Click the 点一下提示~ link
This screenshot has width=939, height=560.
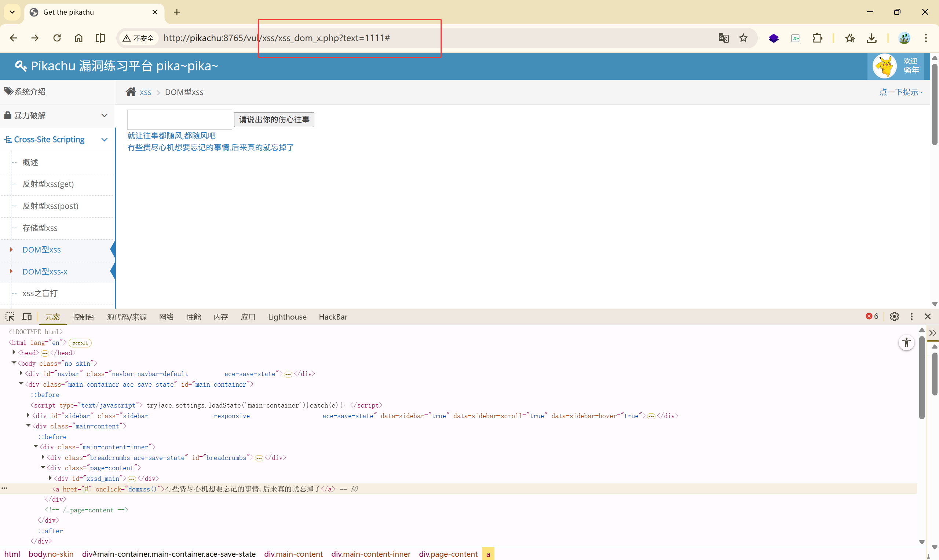click(x=900, y=92)
